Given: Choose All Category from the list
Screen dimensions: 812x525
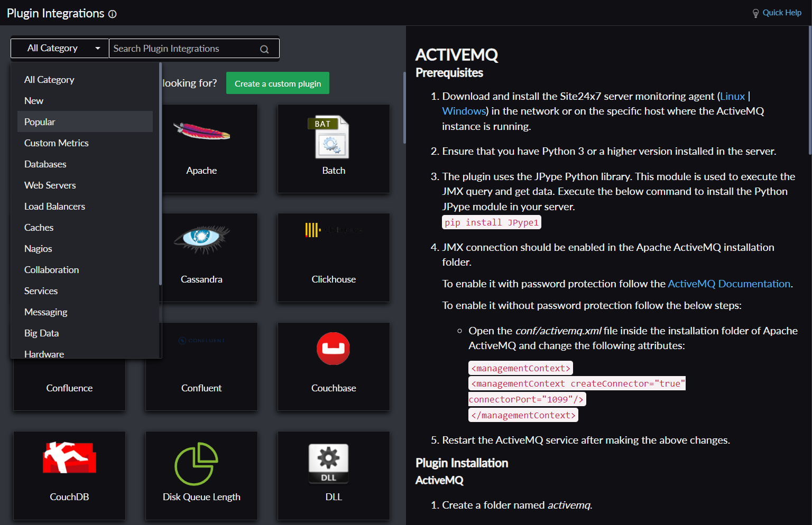Looking at the screenshot, I should pyautogui.click(x=85, y=79).
